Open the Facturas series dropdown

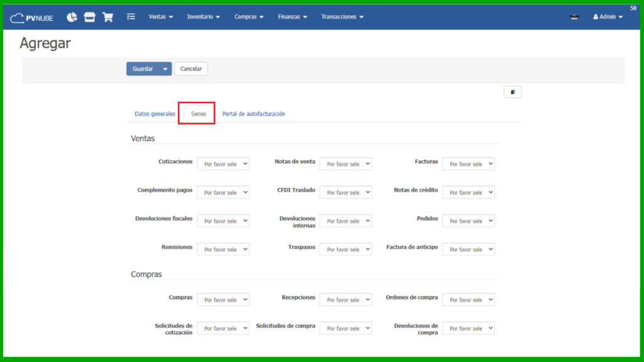pos(469,164)
